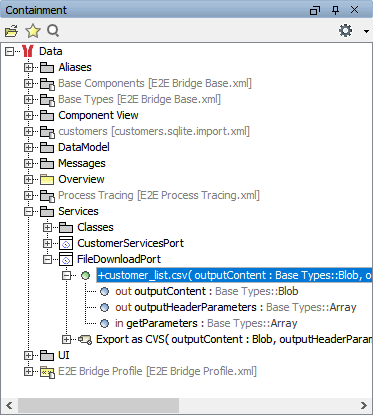This screenshot has width=373, height=415.
Task: Expand the Export as CVS node
Action: pyautogui.click(x=67, y=339)
